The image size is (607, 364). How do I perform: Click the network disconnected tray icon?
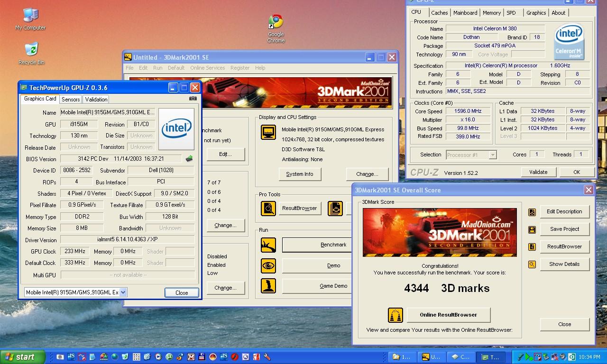click(x=554, y=357)
